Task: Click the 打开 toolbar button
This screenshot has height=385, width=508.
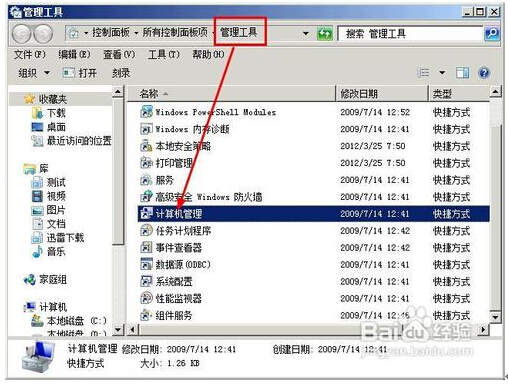Action: click(80, 73)
